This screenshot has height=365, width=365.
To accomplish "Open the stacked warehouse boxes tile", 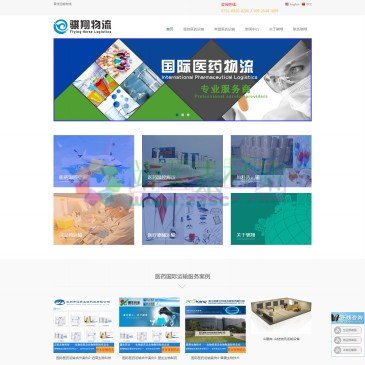I will (x=271, y=161).
